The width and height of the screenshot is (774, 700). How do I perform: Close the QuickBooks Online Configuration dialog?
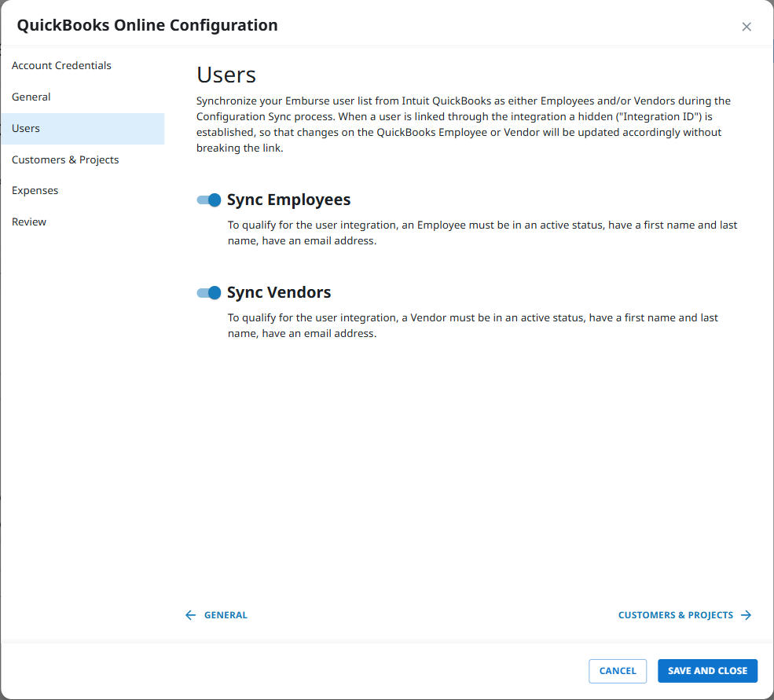746,27
